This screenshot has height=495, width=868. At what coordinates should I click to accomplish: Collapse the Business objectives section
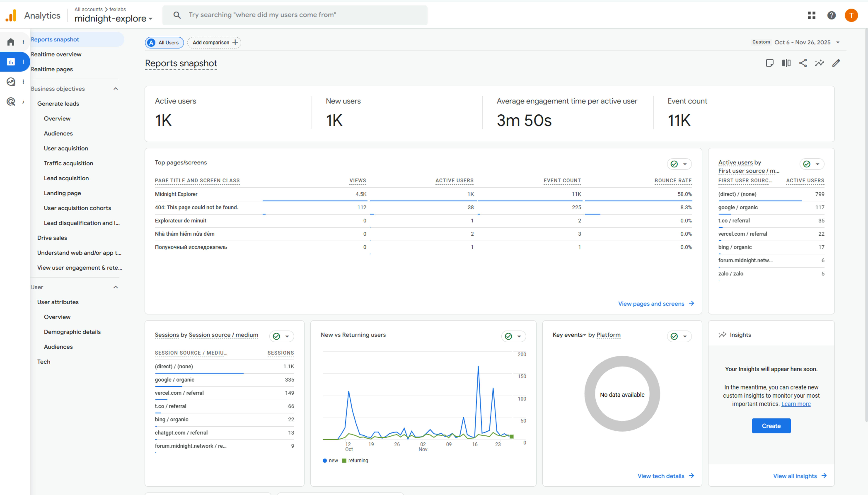click(x=116, y=89)
